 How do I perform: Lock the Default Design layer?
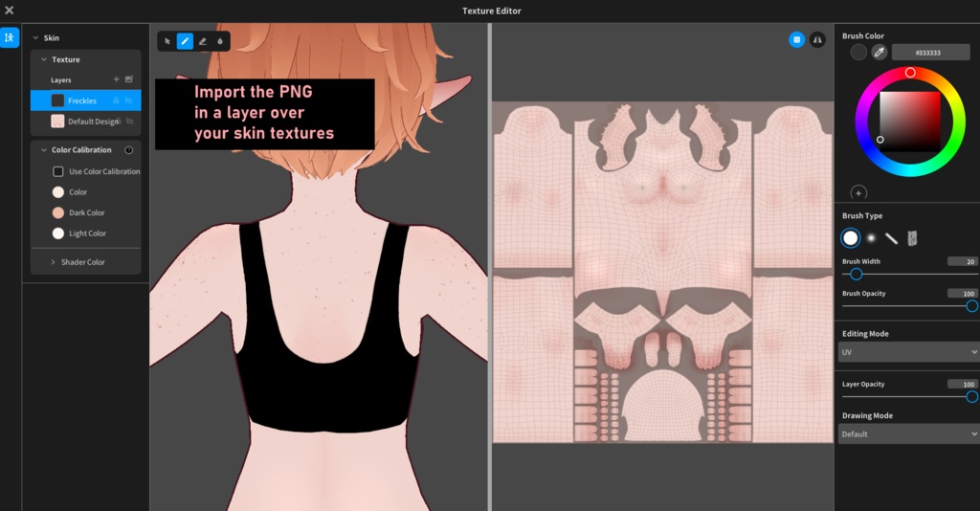[118, 122]
